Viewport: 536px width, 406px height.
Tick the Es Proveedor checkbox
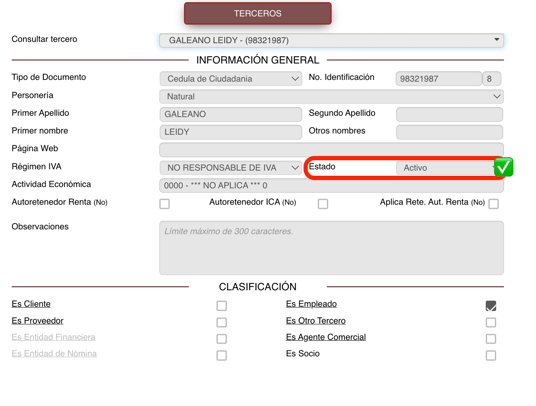(222, 322)
